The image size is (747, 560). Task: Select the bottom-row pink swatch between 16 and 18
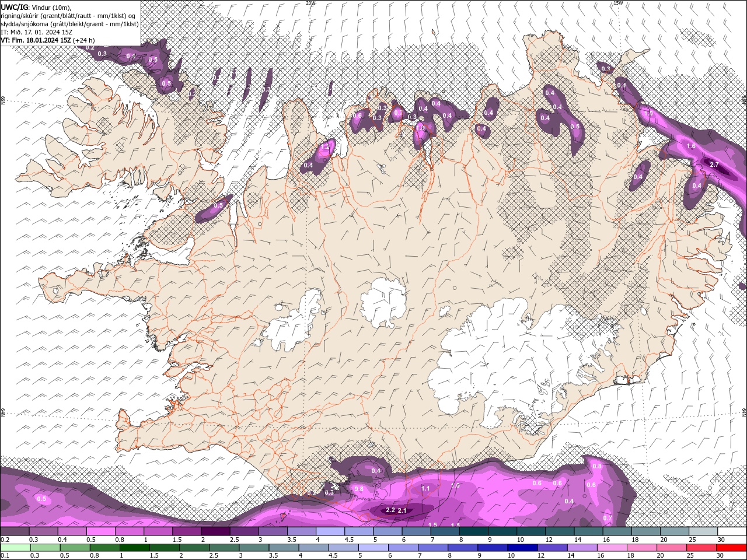click(x=611, y=547)
